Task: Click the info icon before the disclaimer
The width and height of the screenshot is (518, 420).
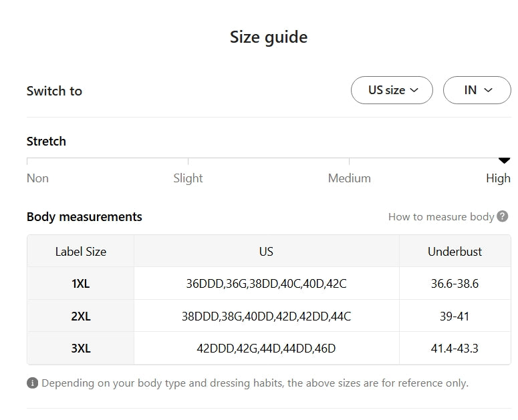Action: [x=32, y=383]
